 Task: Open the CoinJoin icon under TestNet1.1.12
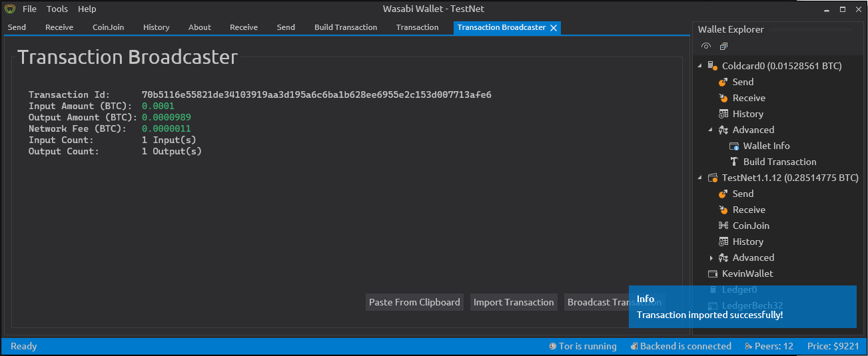(724, 226)
